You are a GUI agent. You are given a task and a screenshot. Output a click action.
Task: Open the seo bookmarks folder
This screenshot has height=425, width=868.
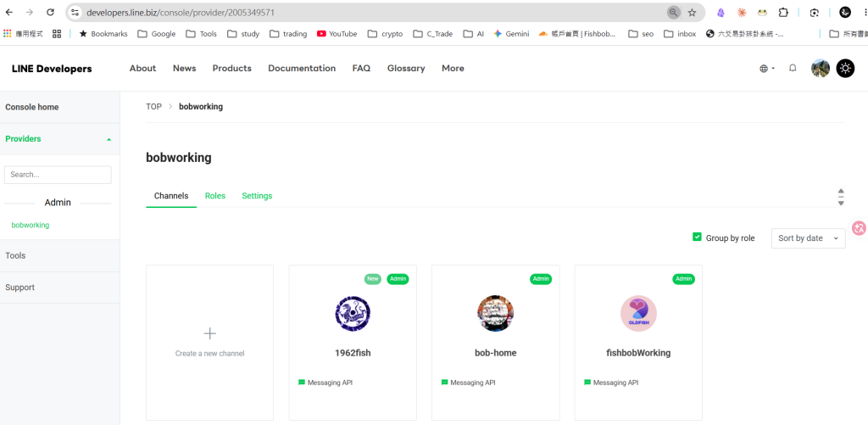641,34
